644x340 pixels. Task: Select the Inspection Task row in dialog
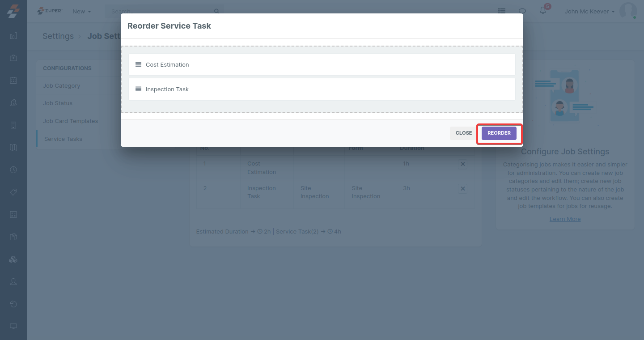322,89
